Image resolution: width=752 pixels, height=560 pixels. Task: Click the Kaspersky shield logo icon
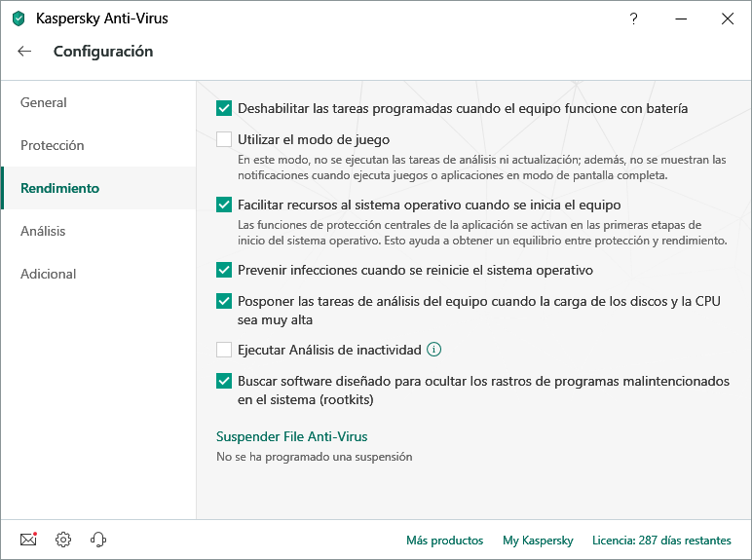point(19,19)
